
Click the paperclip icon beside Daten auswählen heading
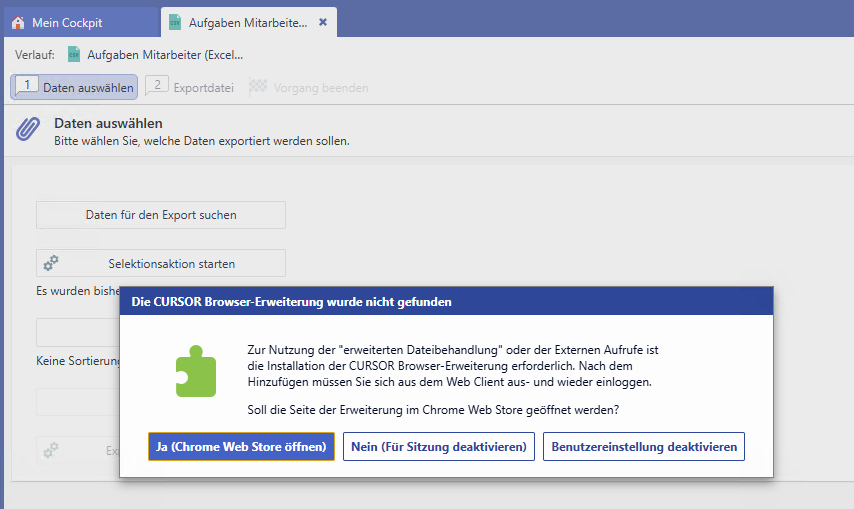28,131
